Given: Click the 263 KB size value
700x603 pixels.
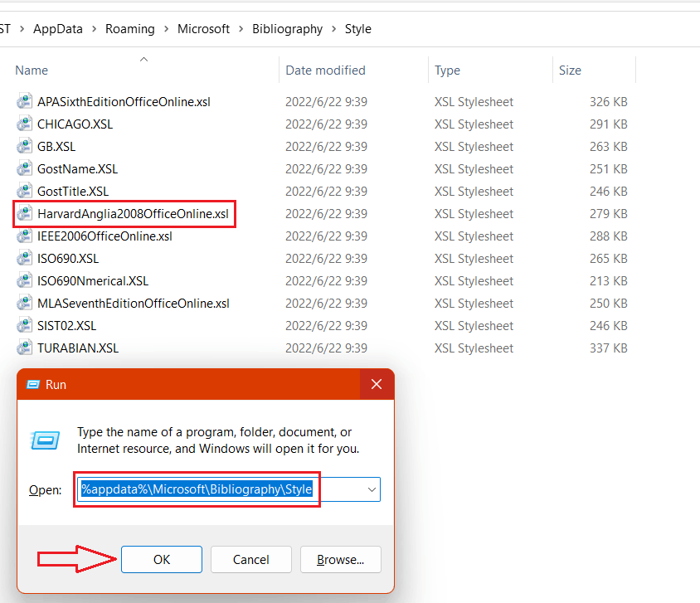Looking at the screenshot, I should pos(609,147).
